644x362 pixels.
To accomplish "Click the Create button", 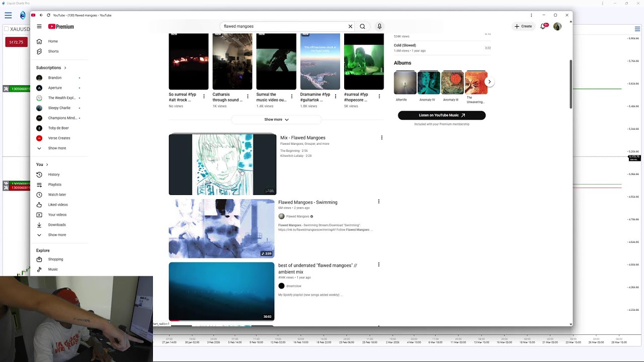I will [523, 26].
